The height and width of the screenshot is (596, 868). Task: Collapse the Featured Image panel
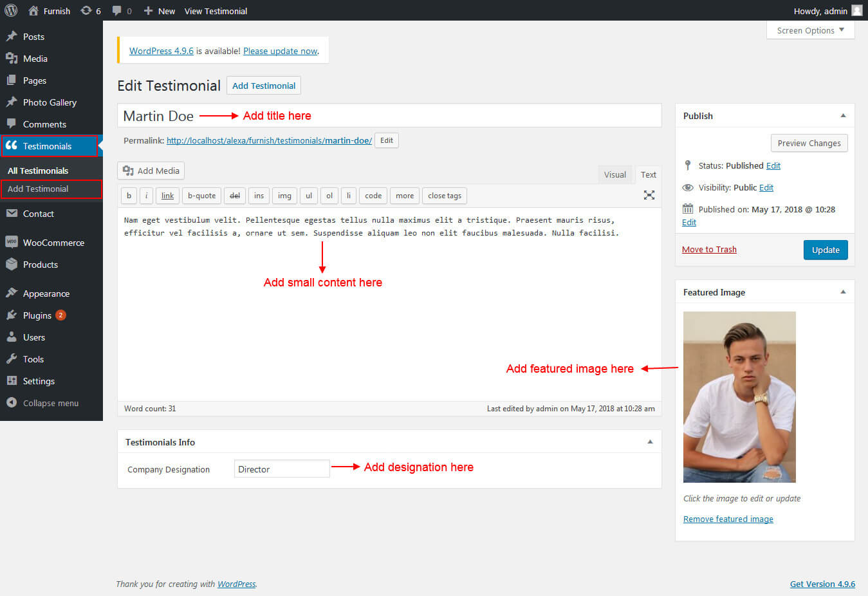tap(843, 292)
